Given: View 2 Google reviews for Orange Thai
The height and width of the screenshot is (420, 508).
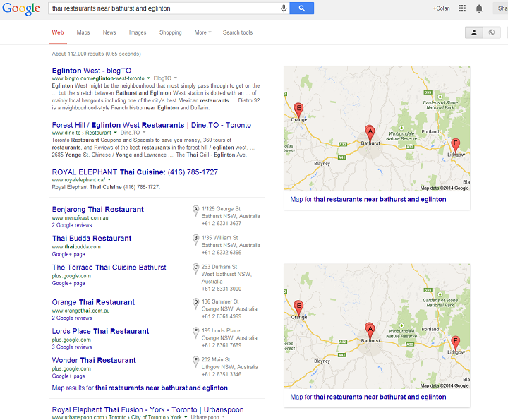Looking at the screenshot, I should coord(72,318).
